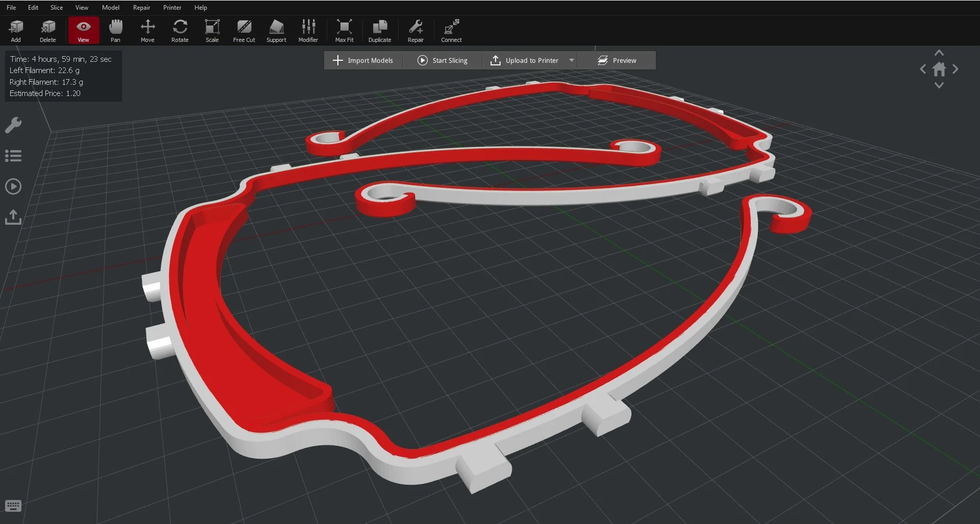
Task: Activate the Rotate tool
Action: (x=180, y=30)
